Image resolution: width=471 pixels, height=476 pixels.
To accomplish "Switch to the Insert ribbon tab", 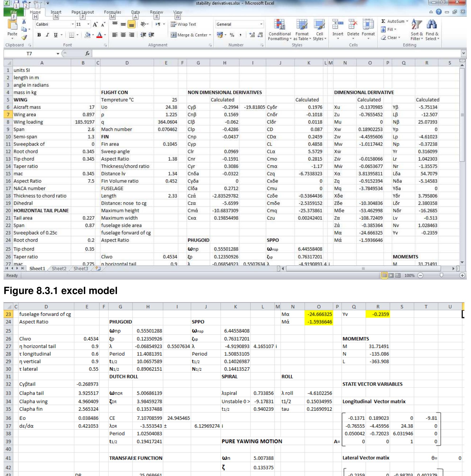I will [56, 12].
